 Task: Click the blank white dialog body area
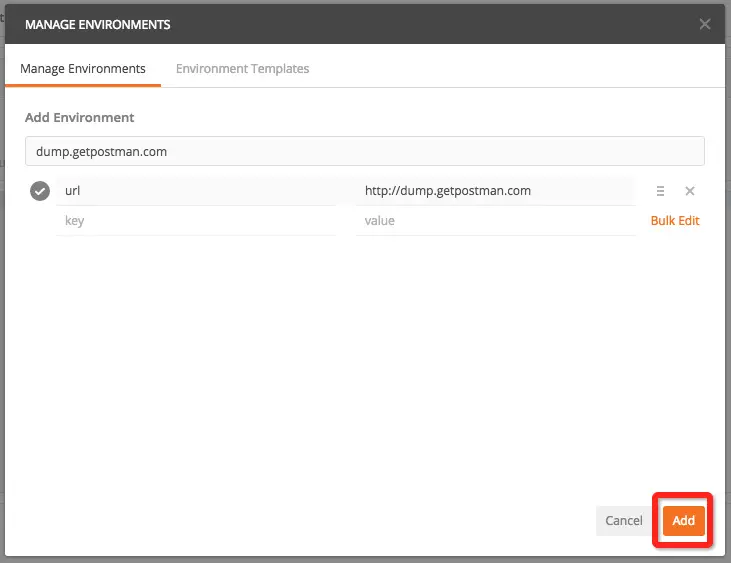365,364
